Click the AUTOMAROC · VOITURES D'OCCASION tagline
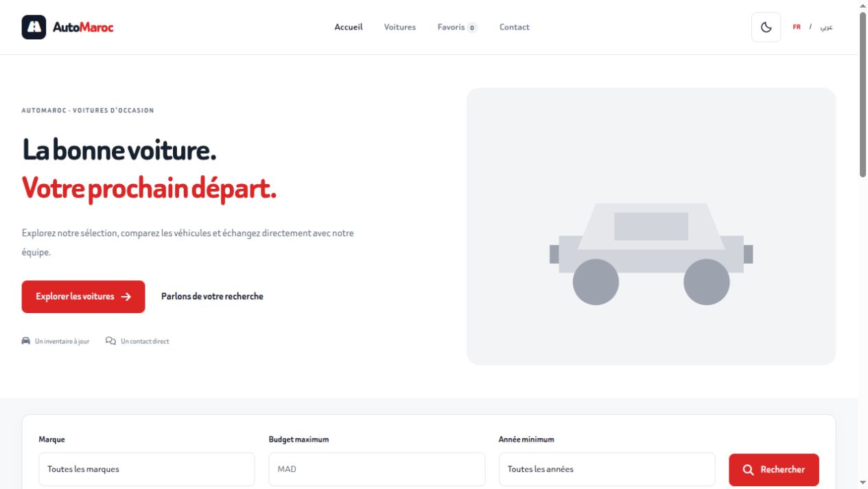 [88, 111]
